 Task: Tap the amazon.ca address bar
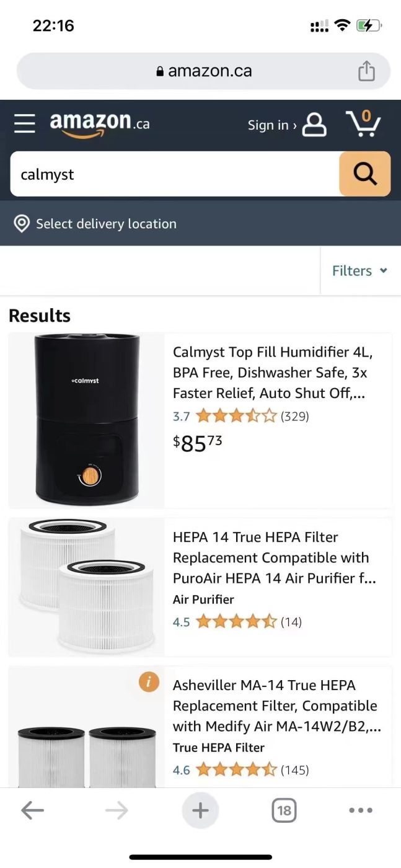pos(203,71)
